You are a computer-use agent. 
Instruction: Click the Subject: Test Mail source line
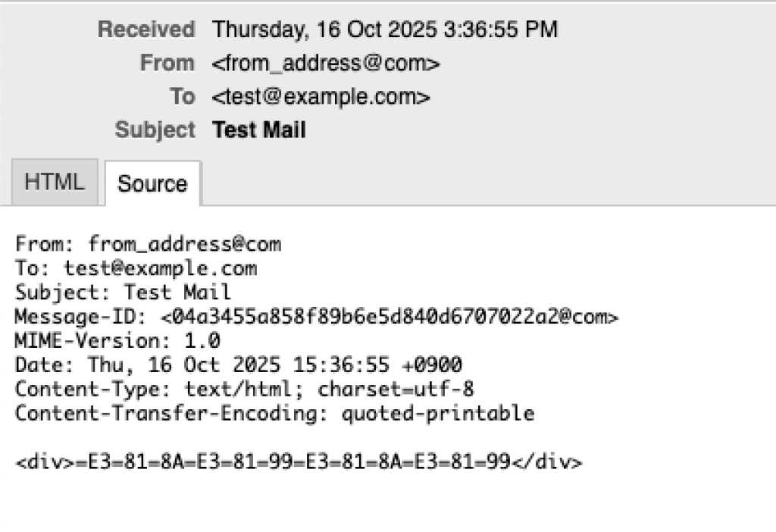[123, 293]
